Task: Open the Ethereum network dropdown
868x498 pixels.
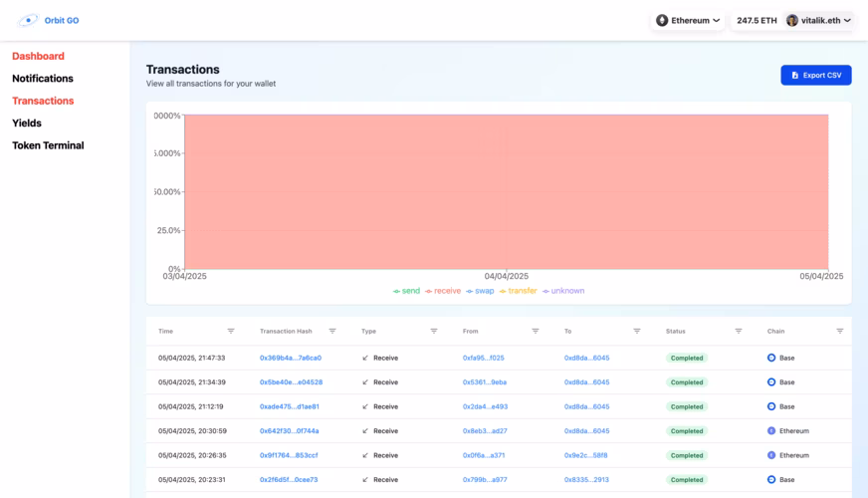Action: [x=688, y=21]
